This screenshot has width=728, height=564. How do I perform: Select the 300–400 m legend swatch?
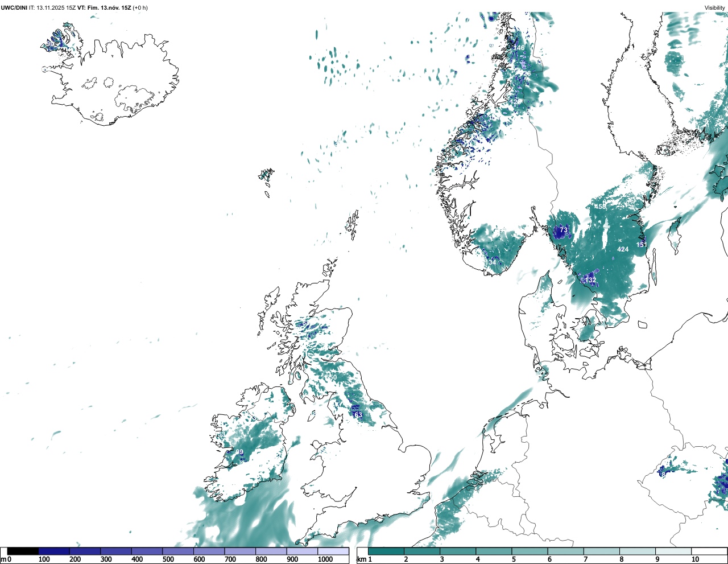pyautogui.click(x=116, y=551)
